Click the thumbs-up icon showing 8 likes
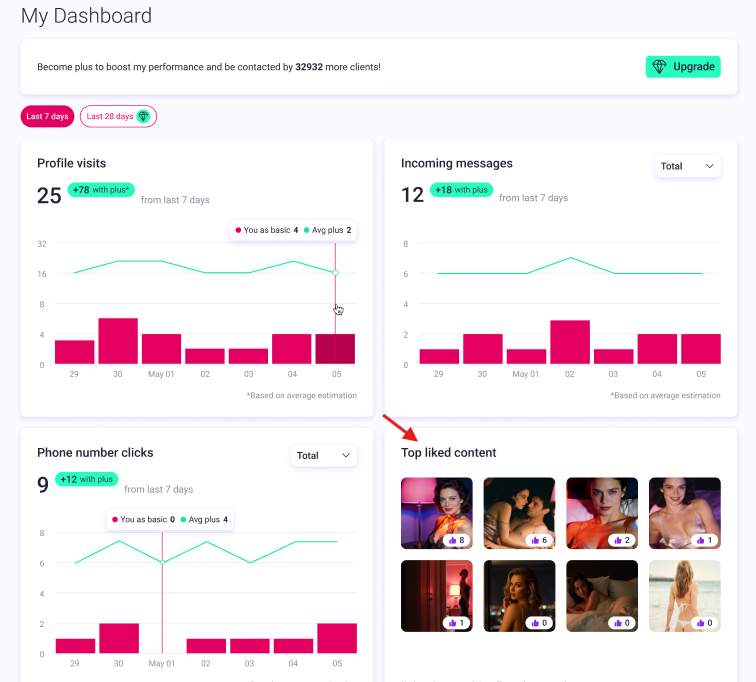 click(x=452, y=540)
